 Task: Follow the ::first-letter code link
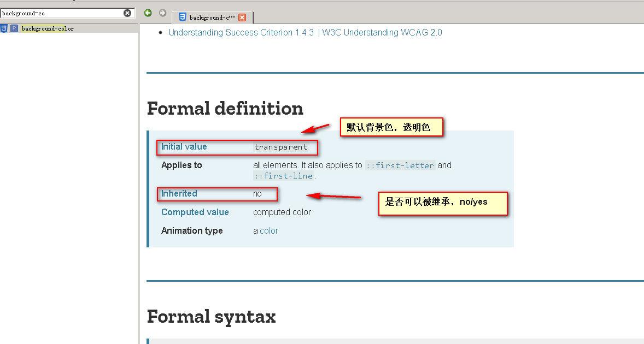pyautogui.click(x=400, y=165)
